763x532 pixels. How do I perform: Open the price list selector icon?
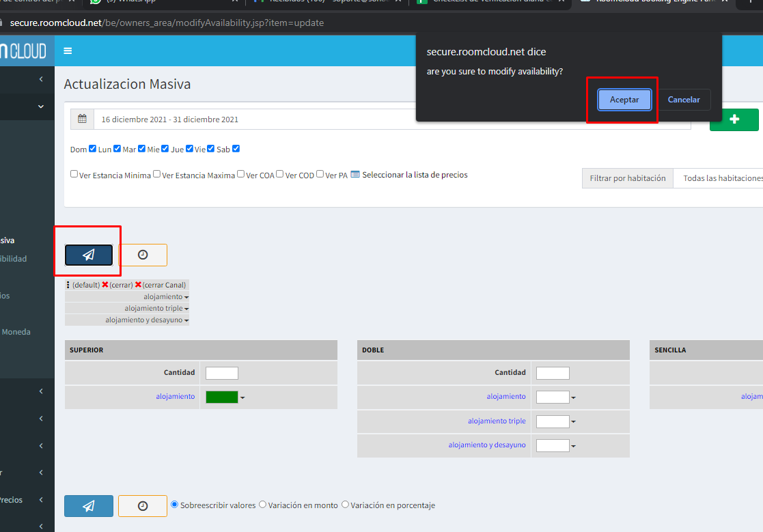coord(355,175)
